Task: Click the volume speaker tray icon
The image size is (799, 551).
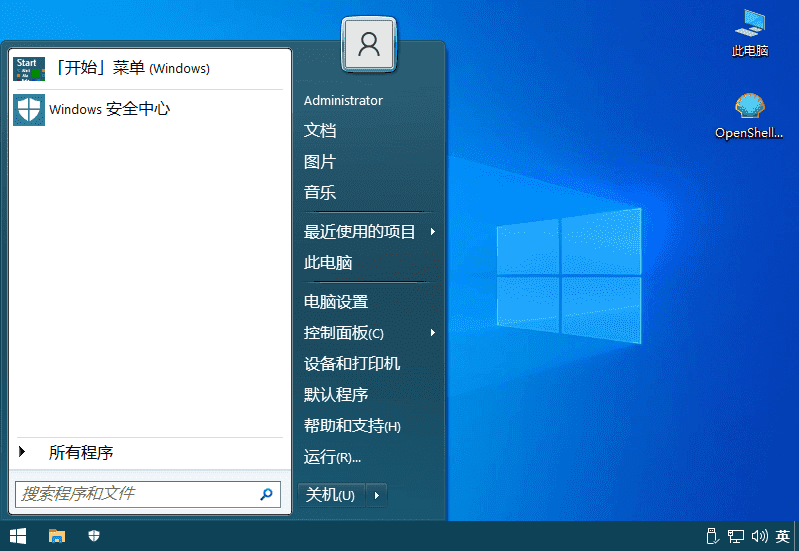Action: pos(758,536)
